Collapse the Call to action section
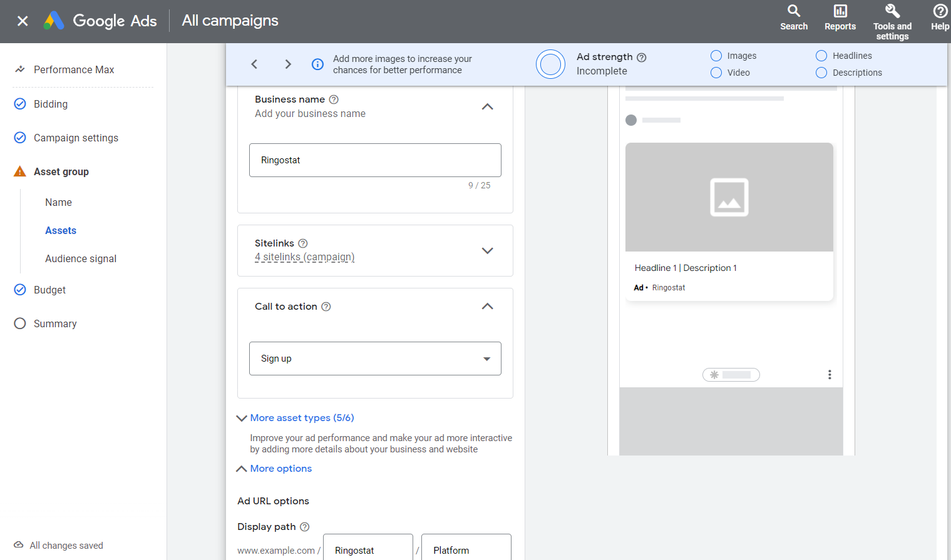The width and height of the screenshot is (951, 560). pyautogui.click(x=488, y=307)
